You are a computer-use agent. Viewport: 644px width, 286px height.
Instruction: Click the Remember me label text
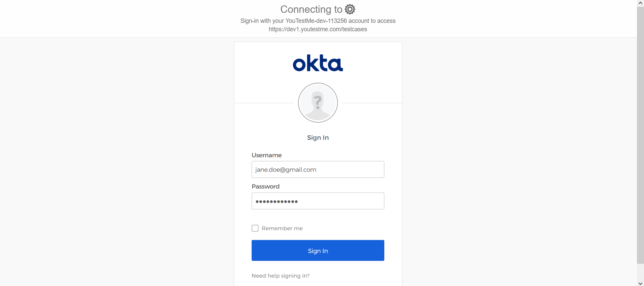[x=282, y=229]
